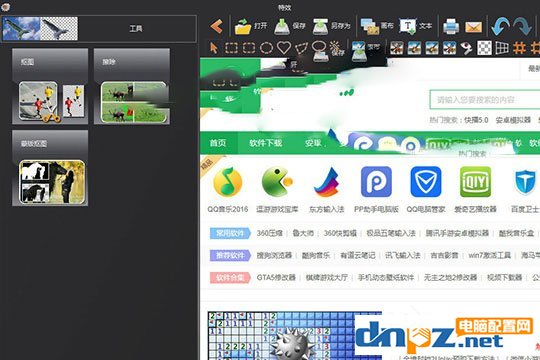Choose the heart-shaped selection tool
The height and width of the screenshot is (360, 540).
pos(284,48)
